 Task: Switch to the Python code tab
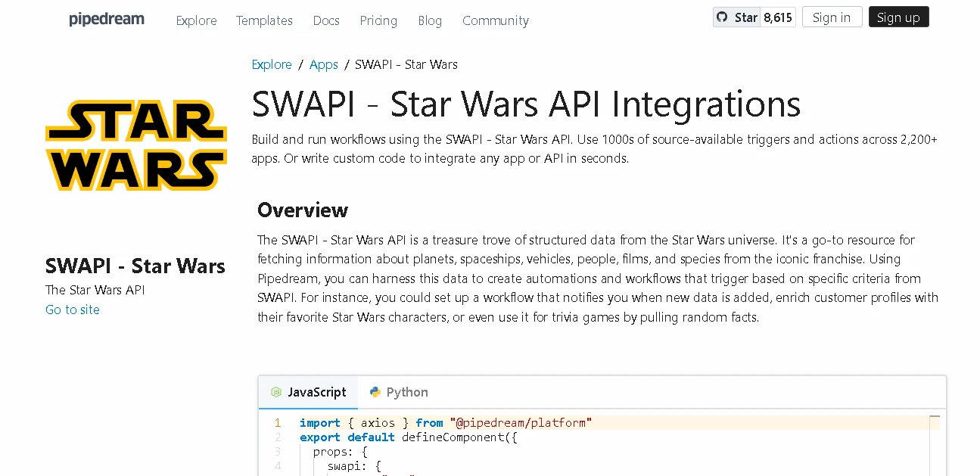399,392
